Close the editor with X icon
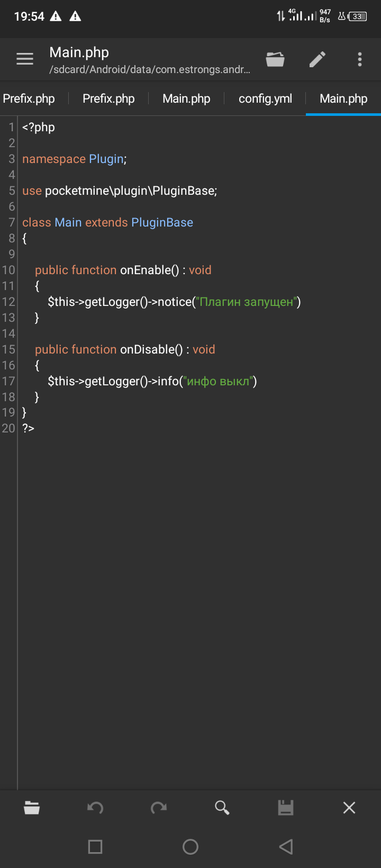The width and height of the screenshot is (381, 868). pos(349,808)
